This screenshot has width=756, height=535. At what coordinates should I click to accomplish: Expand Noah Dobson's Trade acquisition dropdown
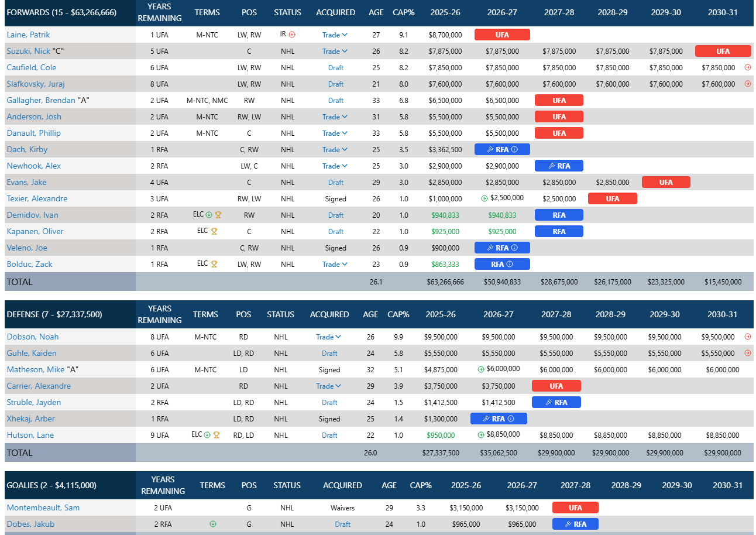329,337
